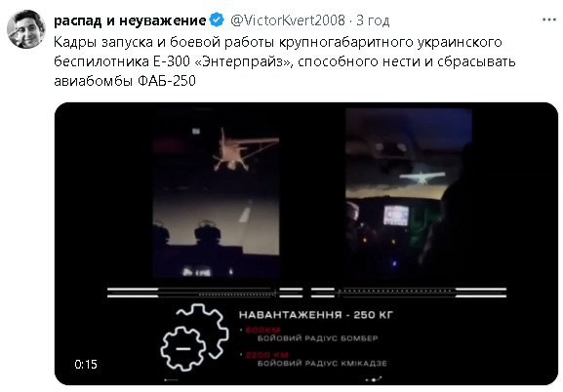
Task: Open the author's profile avatar photo
Action: pyautogui.click(x=26, y=29)
